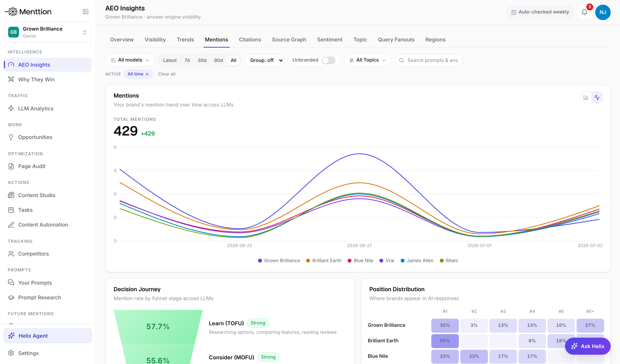The image size is (620, 364).
Task: Switch to the Citations tab
Action: click(250, 40)
